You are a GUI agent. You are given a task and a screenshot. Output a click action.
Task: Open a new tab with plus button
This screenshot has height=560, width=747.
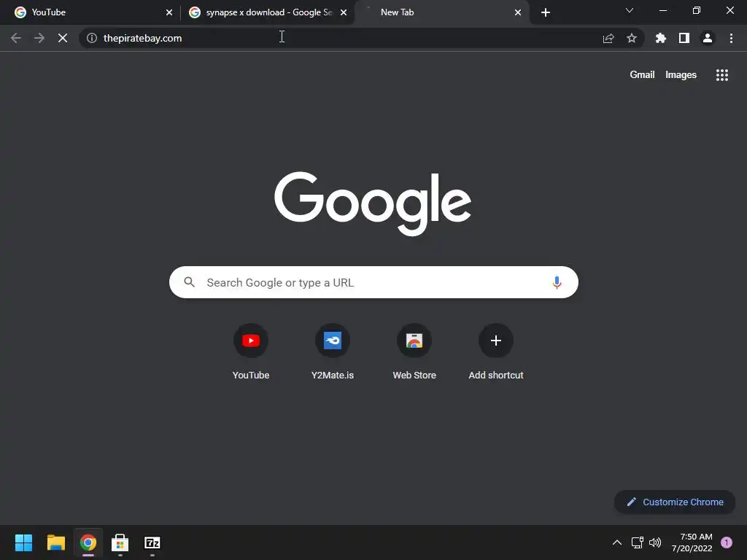tap(546, 12)
